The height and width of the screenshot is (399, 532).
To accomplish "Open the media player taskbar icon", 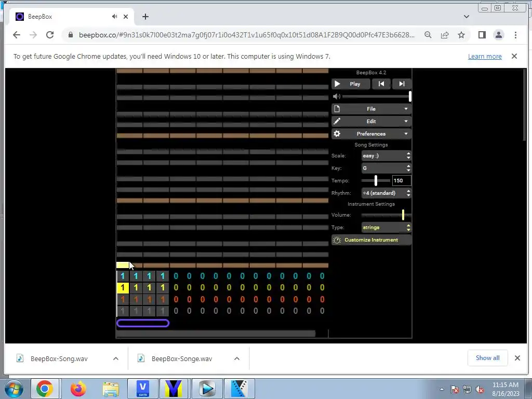I will (207, 389).
